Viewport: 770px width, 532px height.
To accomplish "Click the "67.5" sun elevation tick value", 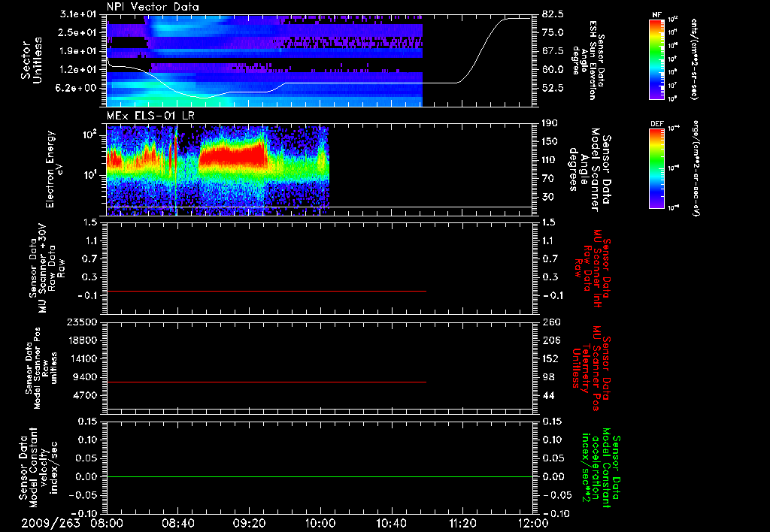I will [x=553, y=51].
